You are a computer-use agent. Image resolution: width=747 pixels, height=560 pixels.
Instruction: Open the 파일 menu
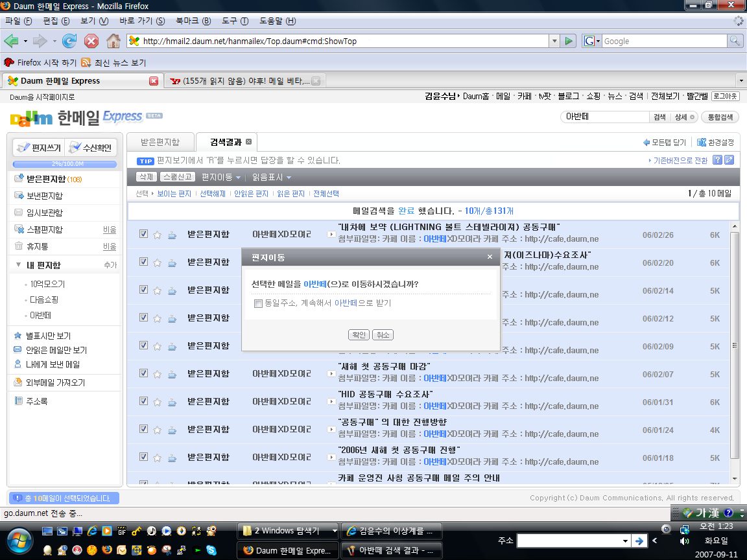coord(19,21)
